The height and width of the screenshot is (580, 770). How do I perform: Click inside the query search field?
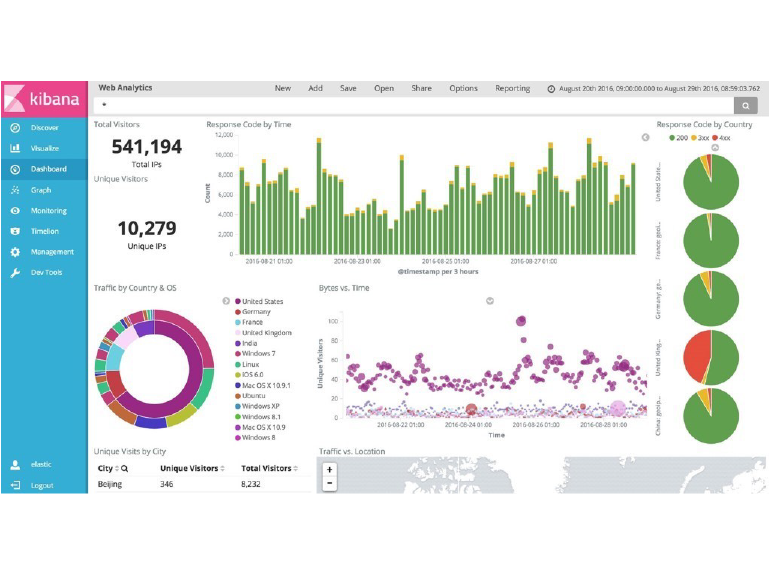[x=413, y=105]
